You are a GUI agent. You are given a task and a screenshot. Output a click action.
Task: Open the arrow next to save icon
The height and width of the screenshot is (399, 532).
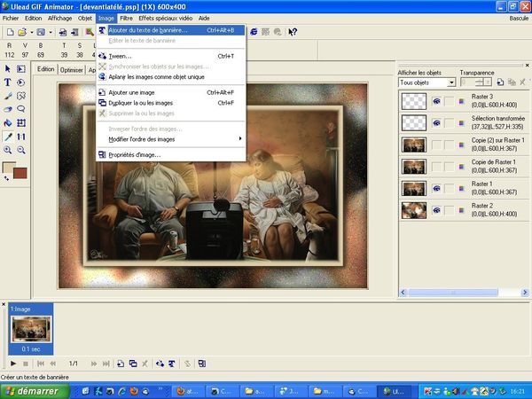(x=51, y=32)
